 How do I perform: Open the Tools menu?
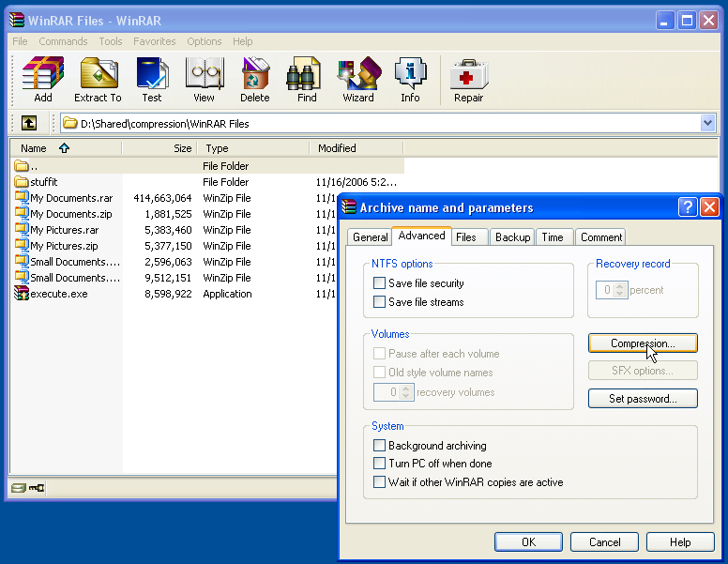coord(111,41)
